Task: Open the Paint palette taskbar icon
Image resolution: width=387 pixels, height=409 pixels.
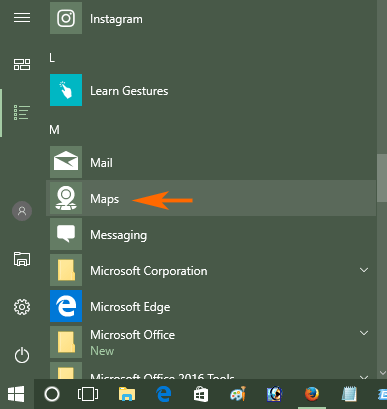Action: pyautogui.click(x=238, y=394)
